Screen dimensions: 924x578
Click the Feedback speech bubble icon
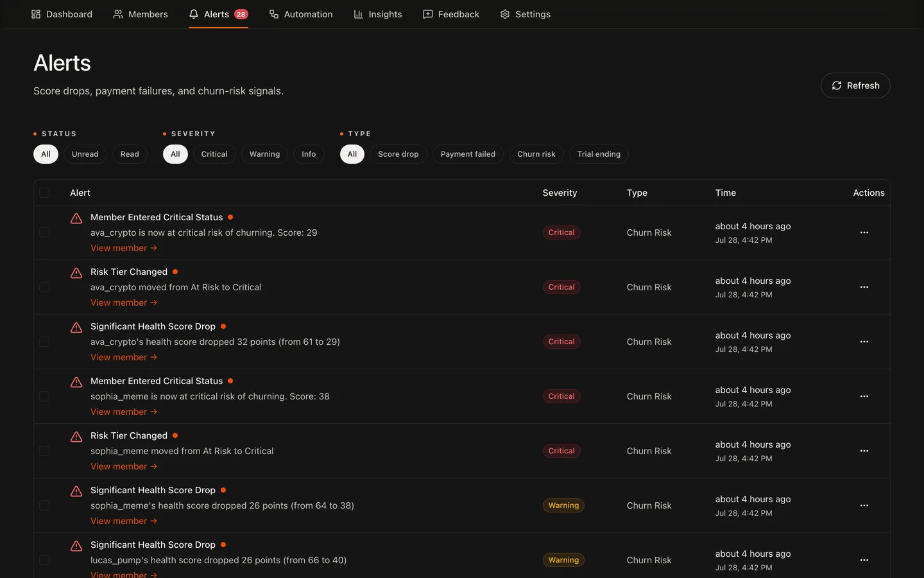(x=428, y=14)
